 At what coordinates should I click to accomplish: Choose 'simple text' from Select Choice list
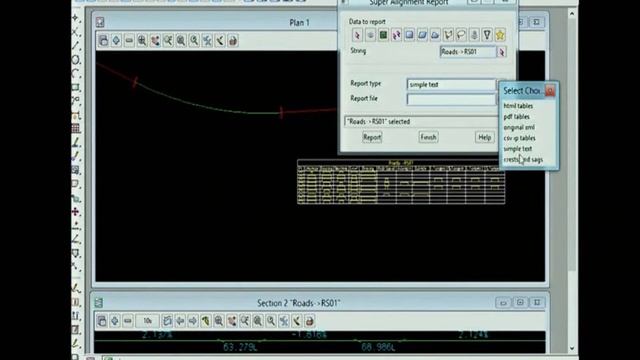[518, 149]
